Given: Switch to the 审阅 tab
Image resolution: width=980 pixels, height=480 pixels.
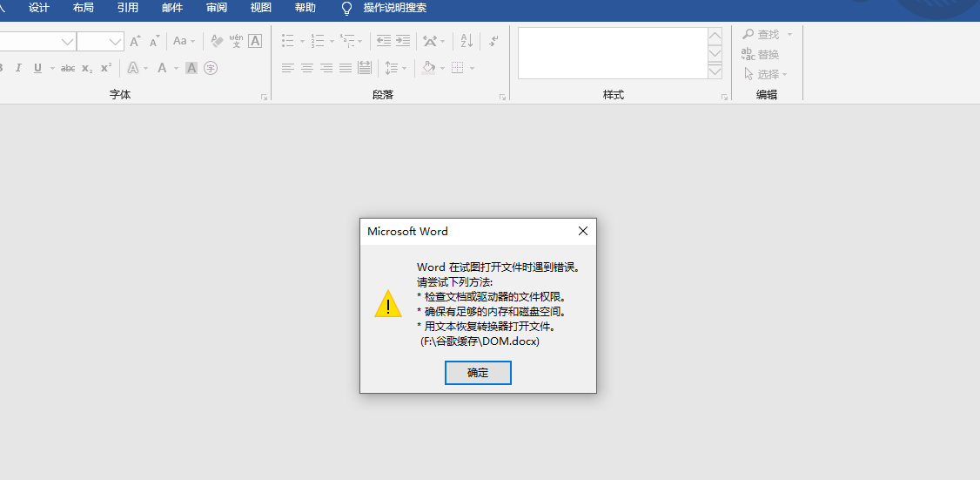Looking at the screenshot, I should (x=216, y=8).
